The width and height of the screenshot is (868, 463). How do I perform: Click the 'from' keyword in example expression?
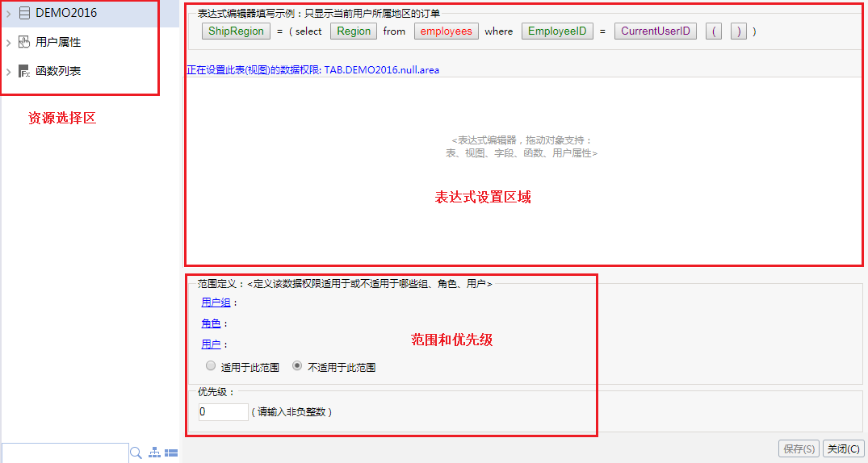pos(394,31)
